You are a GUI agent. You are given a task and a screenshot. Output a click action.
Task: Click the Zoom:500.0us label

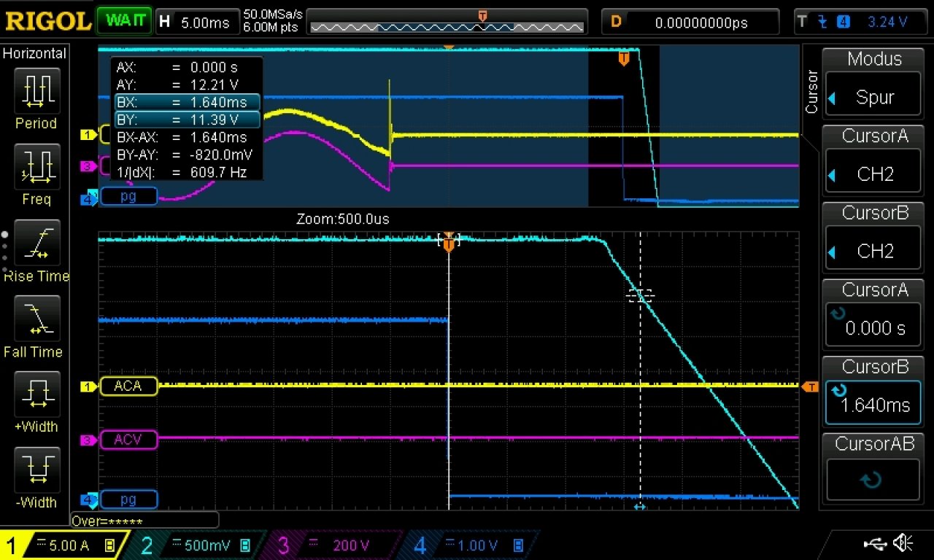point(342,219)
